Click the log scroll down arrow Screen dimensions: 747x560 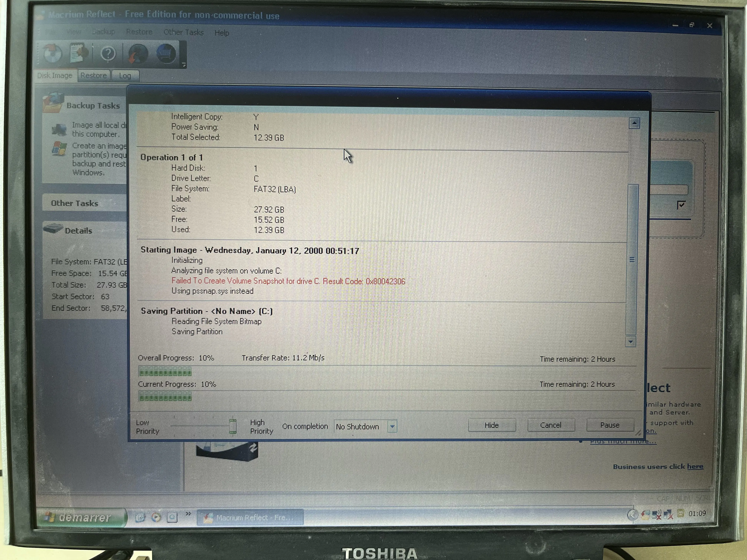point(630,342)
